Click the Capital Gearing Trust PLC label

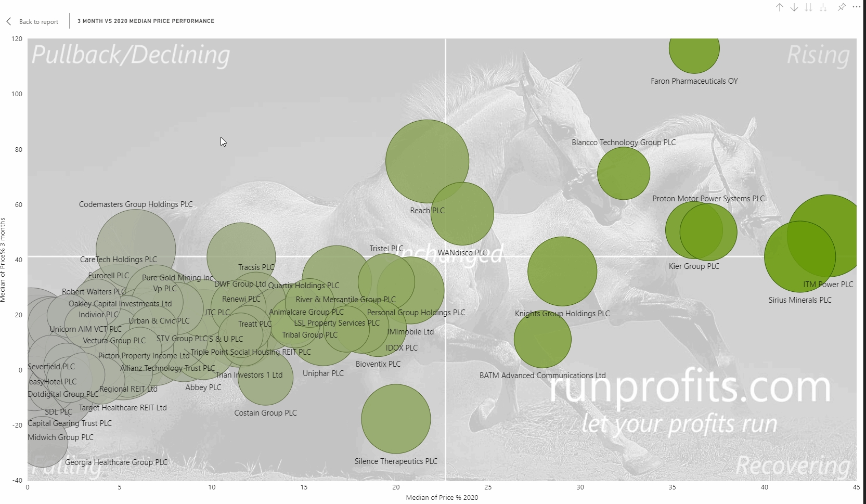click(70, 423)
